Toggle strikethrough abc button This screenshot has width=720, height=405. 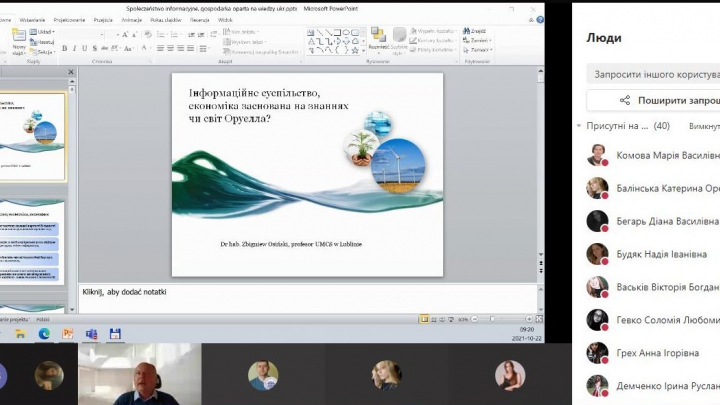pos(104,48)
